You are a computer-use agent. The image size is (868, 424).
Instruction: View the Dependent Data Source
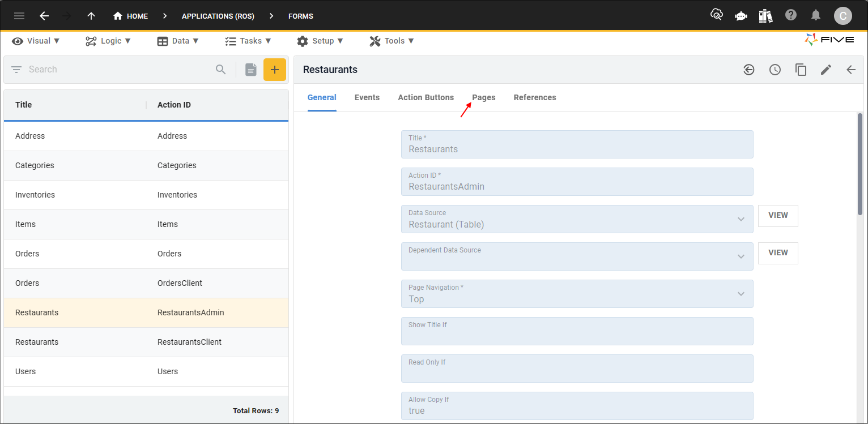[778, 253]
